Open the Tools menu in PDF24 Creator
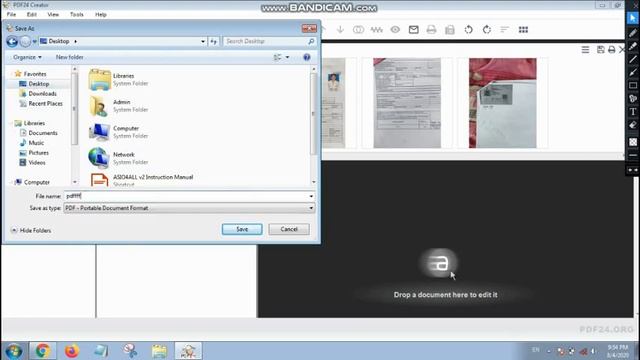 pos(76,14)
